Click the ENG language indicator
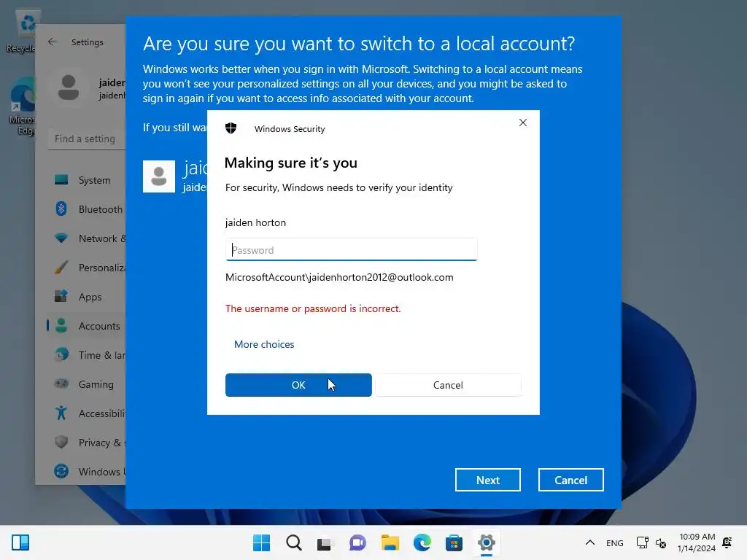The image size is (747, 560). point(614,542)
